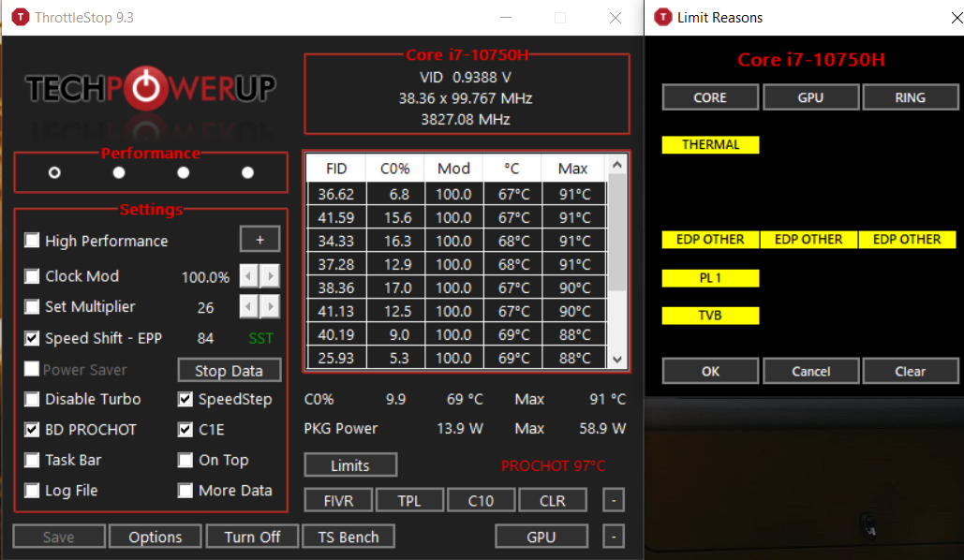The height and width of the screenshot is (560, 964).
Task: Select the GPU tab in Limit Reasons
Action: 810,97
